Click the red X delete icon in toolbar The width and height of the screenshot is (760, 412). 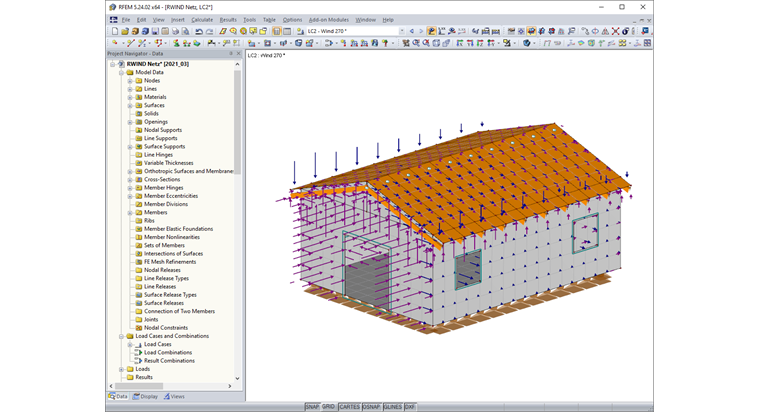click(615, 31)
